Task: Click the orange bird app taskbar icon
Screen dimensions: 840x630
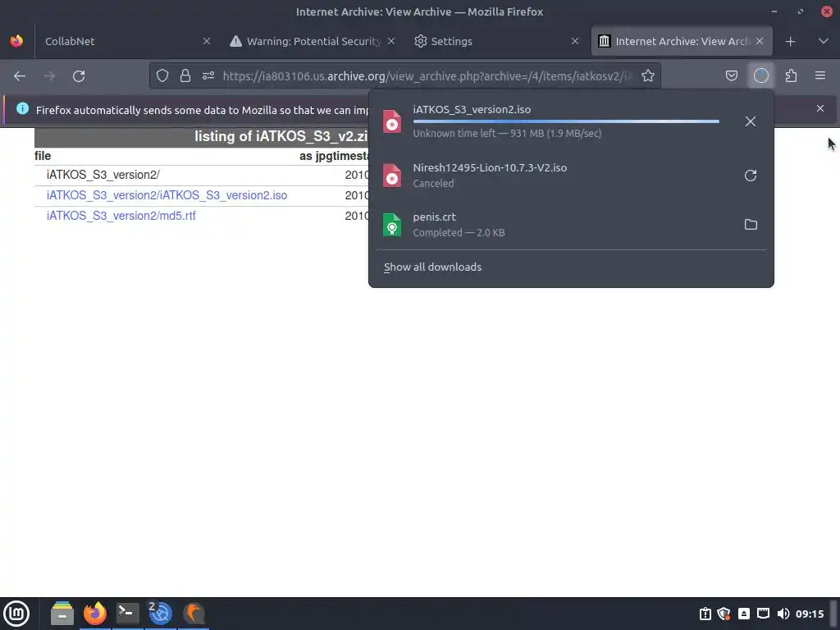Action: click(x=194, y=614)
